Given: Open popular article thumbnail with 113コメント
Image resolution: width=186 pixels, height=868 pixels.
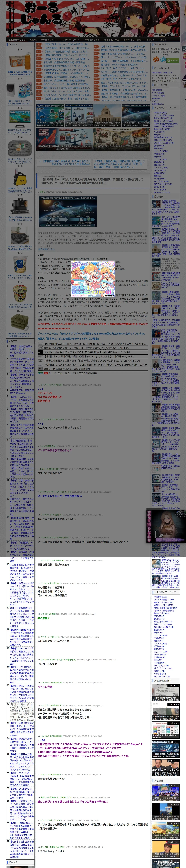Looking at the screenshot, I should [166, 711].
